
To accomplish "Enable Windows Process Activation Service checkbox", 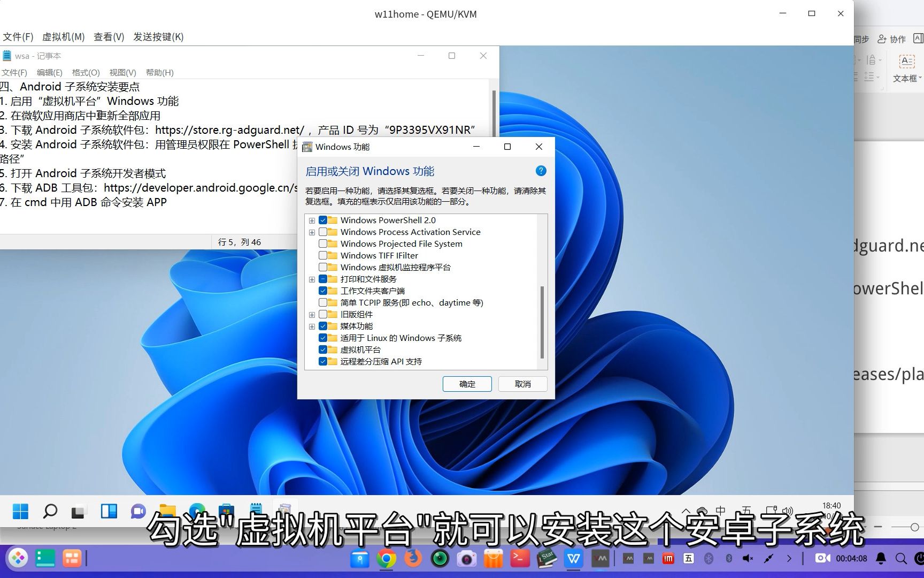I will 323,232.
